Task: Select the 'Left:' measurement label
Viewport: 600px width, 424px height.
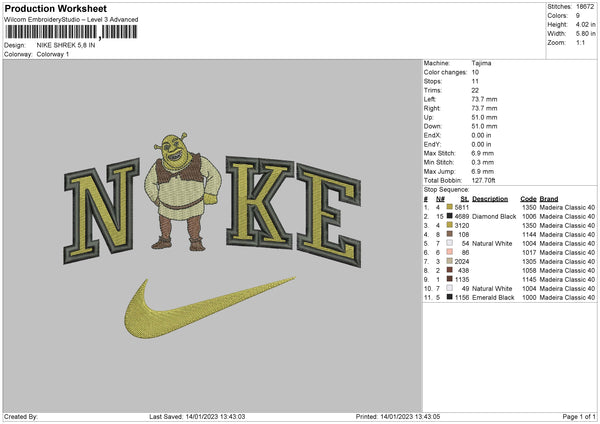Action: point(429,99)
